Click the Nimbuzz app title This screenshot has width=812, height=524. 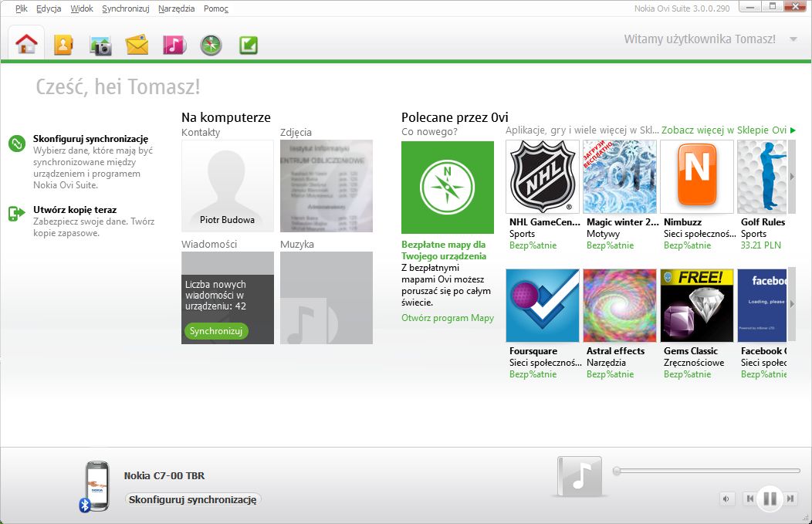click(682, 222)
